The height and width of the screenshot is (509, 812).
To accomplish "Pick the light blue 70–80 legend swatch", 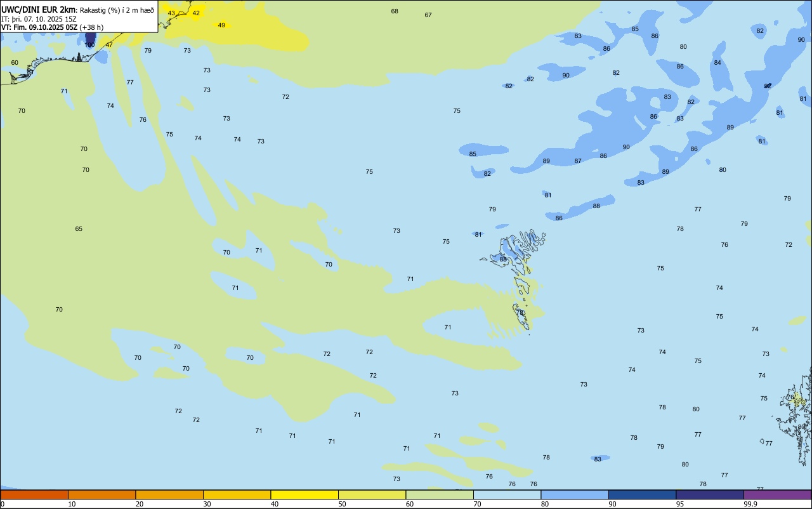I will (x=507, y=494).
